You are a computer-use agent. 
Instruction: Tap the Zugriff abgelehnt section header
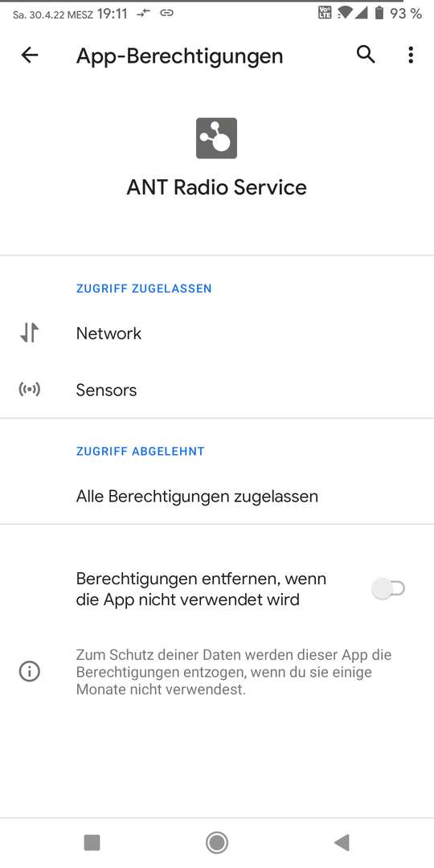pyautogui.click(x=141, y=451)
